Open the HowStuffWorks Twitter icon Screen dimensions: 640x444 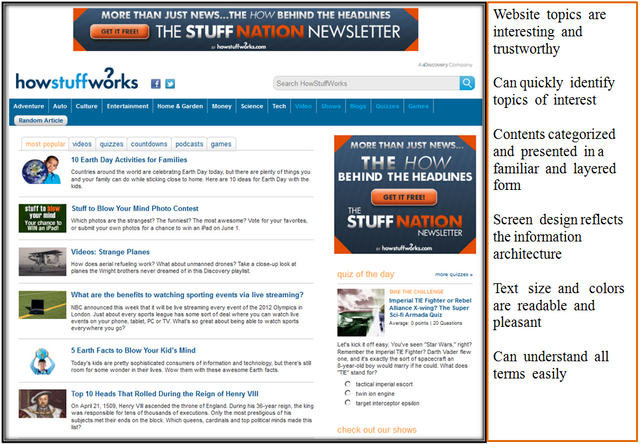point(170,84)
